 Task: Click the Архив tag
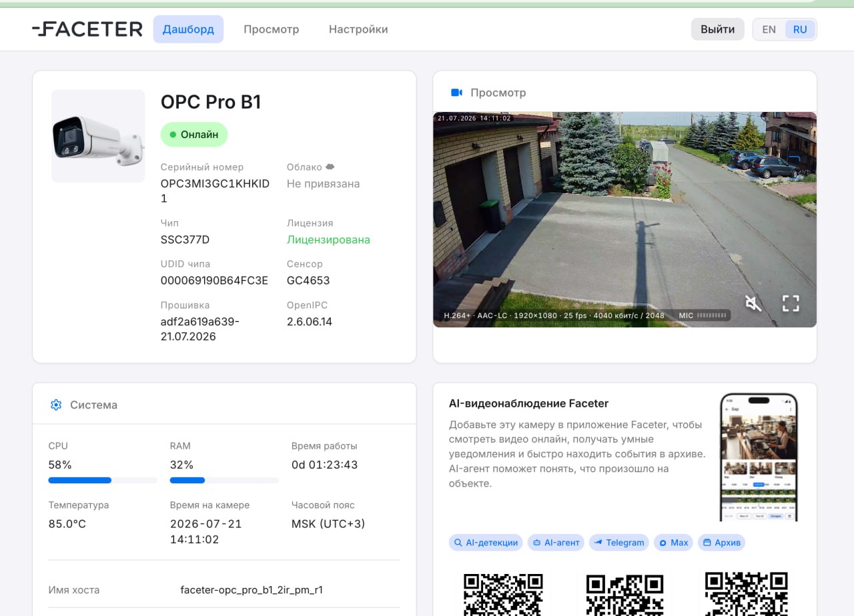click(721, 543)
